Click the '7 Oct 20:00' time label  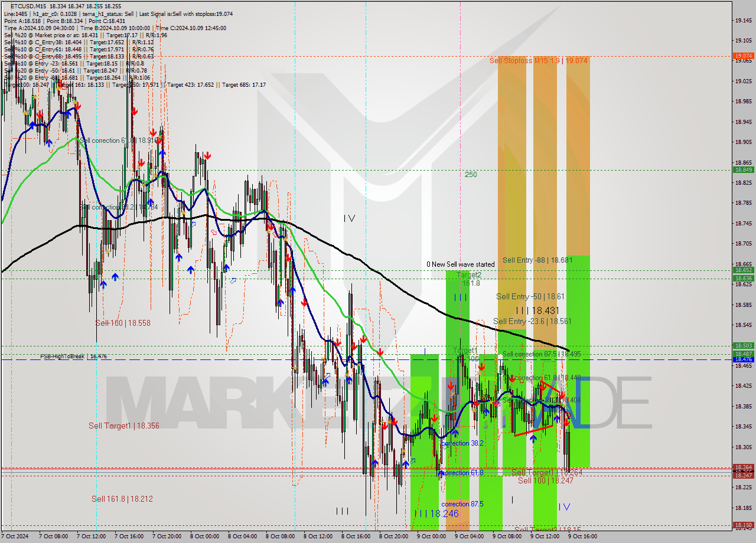click(168, 537)
